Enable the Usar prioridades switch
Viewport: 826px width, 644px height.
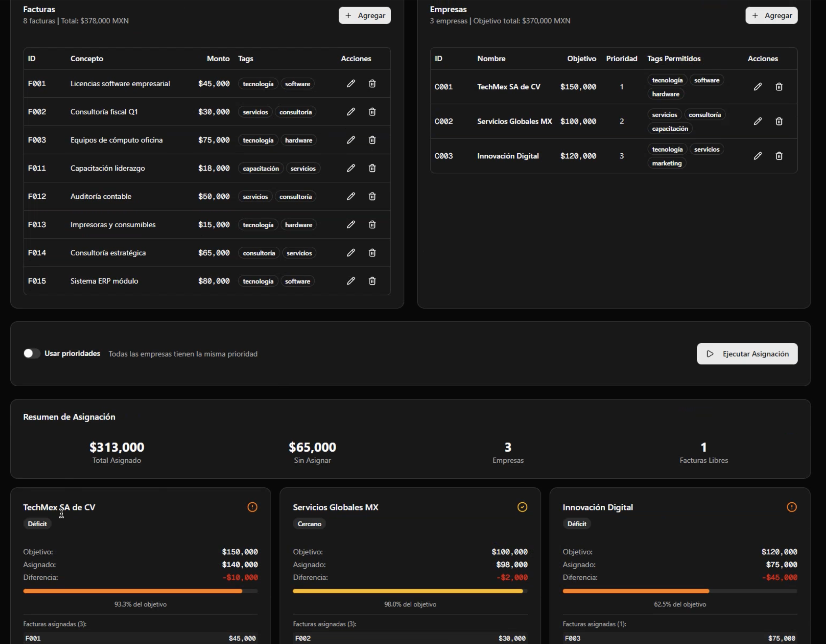[x=32, y=353]
